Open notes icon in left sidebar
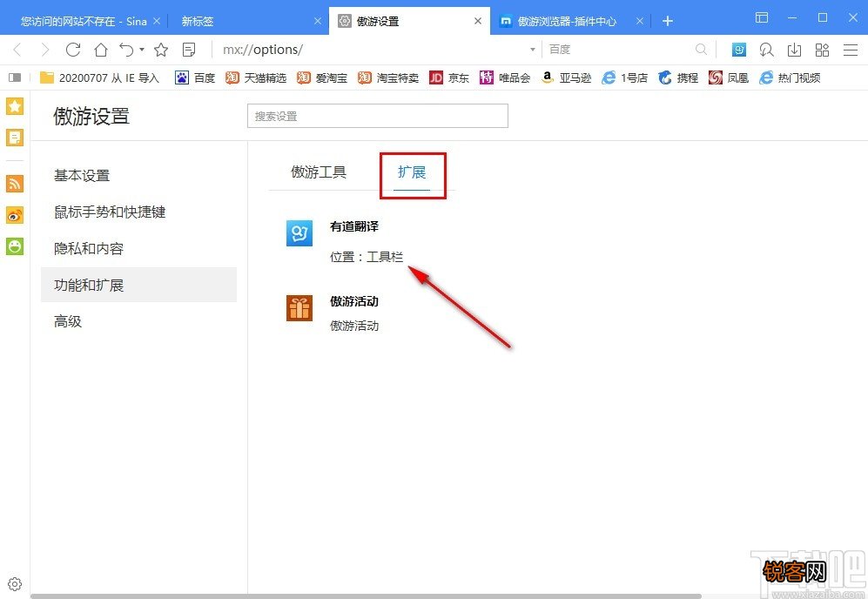This screenshot has width=868, height=599. pos(15,138)
